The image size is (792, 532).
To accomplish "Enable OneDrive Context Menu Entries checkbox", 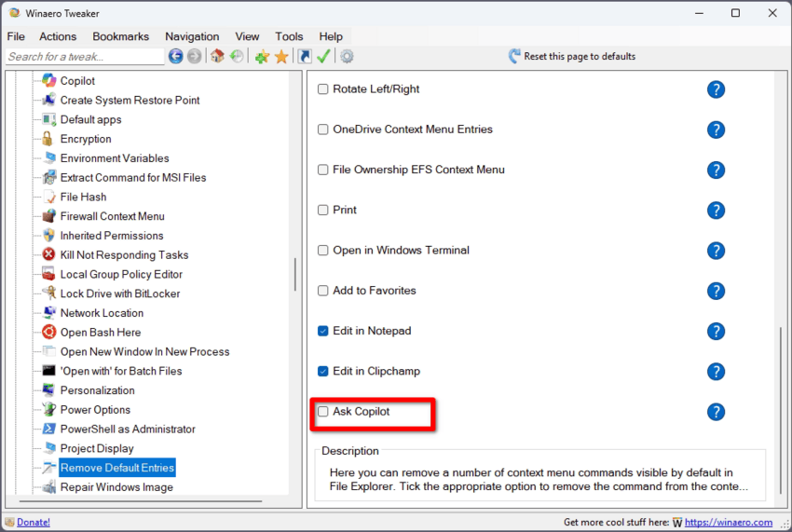I will [x=322, y=130].
